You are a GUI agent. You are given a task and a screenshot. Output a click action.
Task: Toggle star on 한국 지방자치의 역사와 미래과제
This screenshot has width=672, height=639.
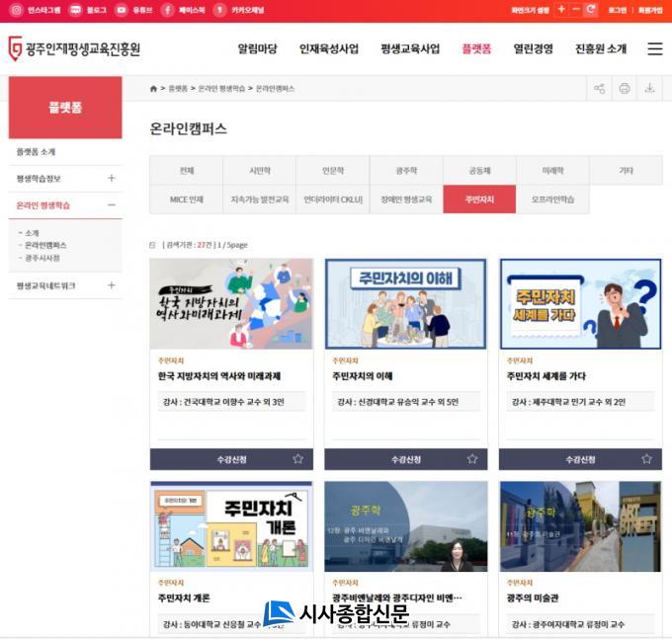coord(297,459)
